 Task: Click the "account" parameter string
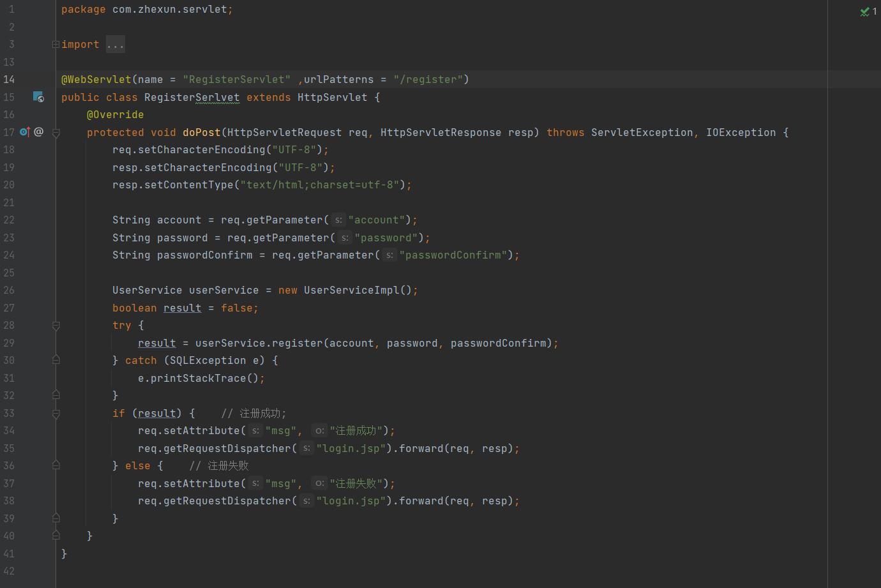click(377, 220)
